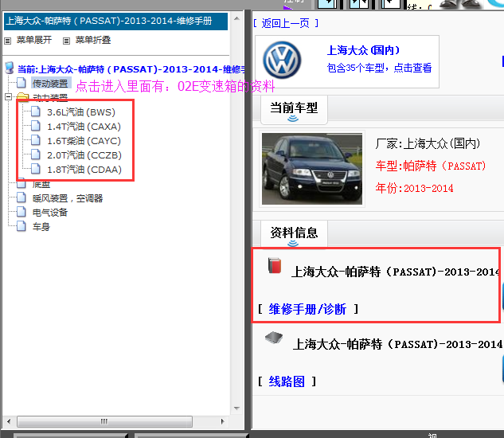Select the 资料信息 tab
Screen dimensions: 504x438
(x=294, y=234)
